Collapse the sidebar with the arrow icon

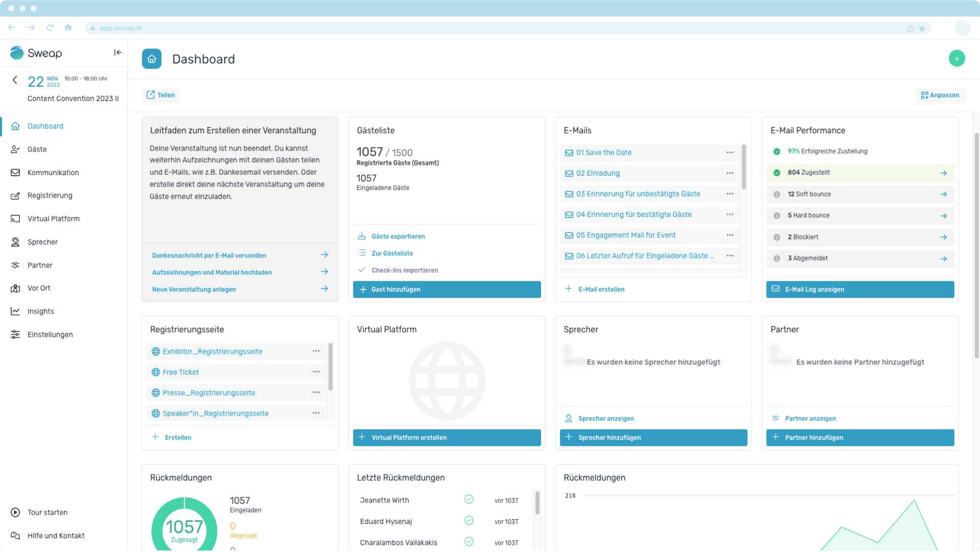coord(117,53)
